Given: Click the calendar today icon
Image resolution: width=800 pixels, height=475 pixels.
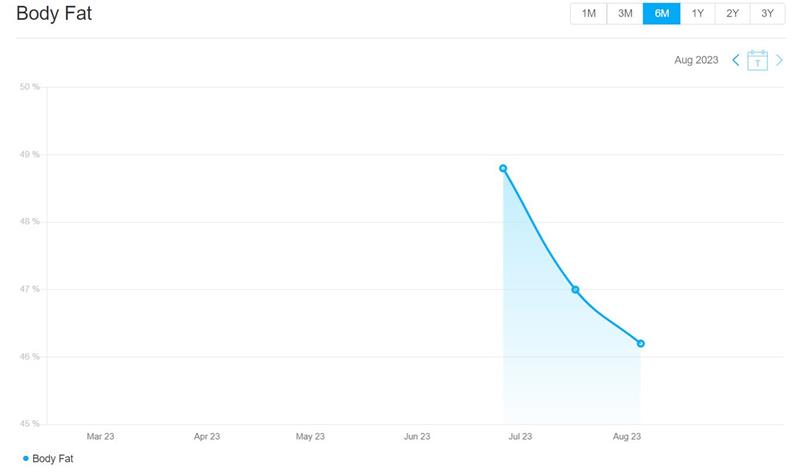Looking at the screenshot, I should pos(758,61).
